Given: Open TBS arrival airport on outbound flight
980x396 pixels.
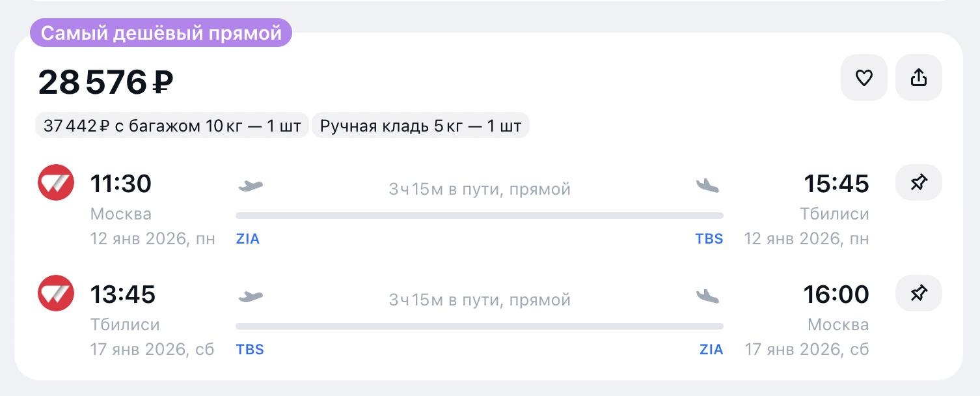Looking at the screenshot, I should click(709, 239).
